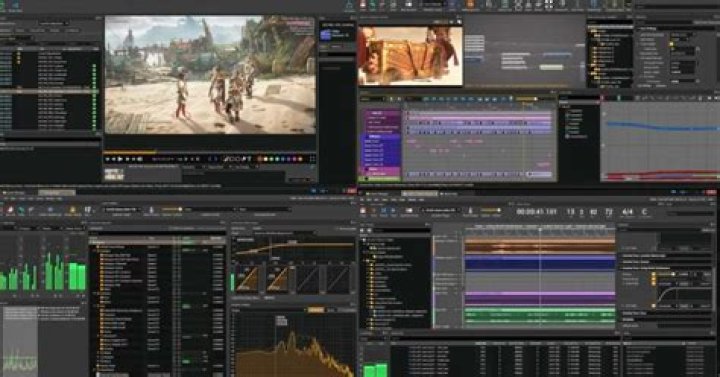Select the dark blue track clip in the timeline

(x=540, y=264)
